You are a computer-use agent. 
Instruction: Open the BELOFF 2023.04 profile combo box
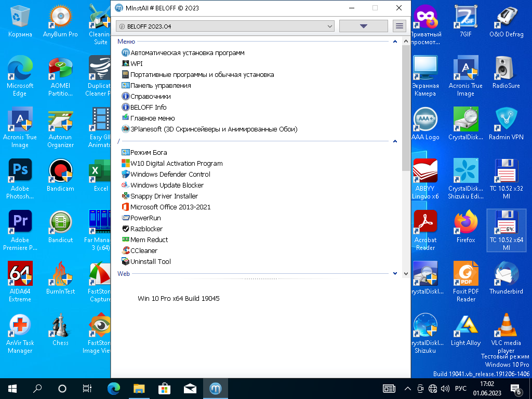tap(225, 26)
